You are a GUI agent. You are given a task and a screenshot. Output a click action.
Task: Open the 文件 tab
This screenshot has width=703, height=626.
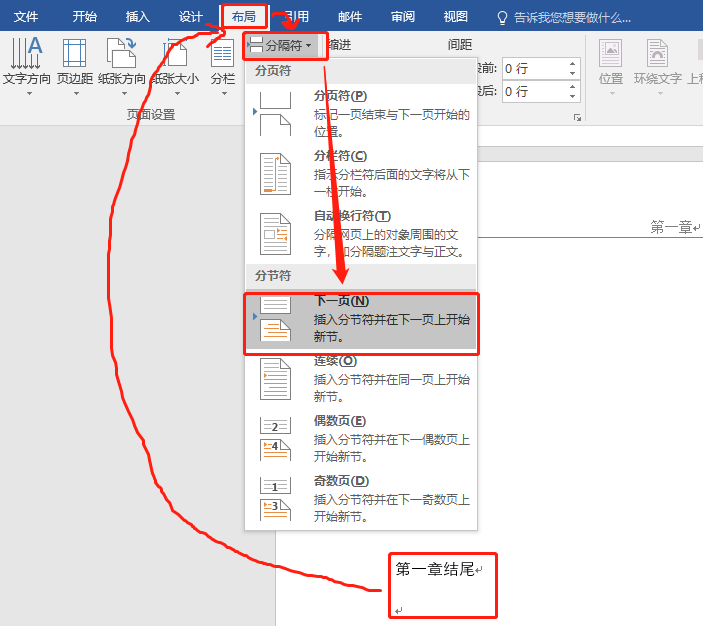click(x=26, y=17)
